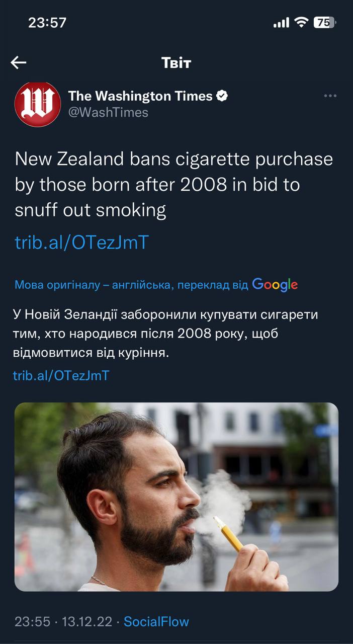Open the three-dot tweet options menu

(x=330, y=96)
